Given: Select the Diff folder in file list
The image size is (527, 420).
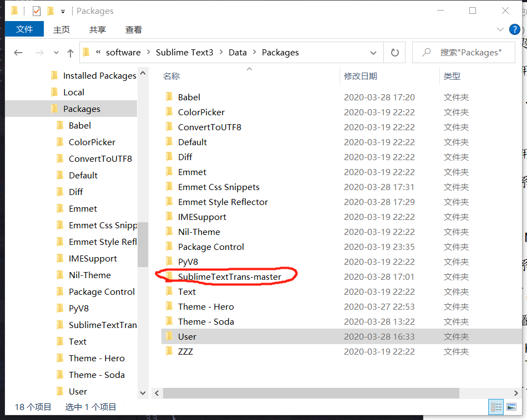Looking at the screenshot, I should 185,157.
